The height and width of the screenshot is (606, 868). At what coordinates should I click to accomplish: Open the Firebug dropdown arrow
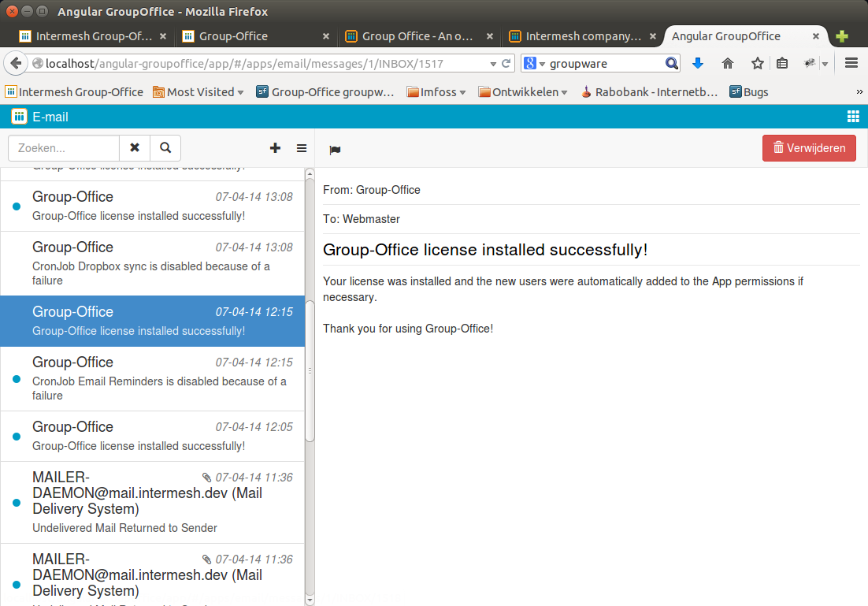825,65
